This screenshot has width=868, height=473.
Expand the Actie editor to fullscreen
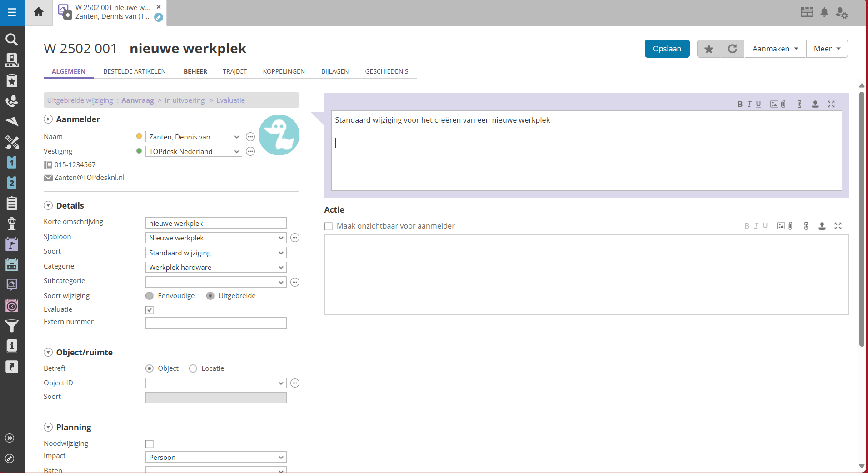[838, 226]
